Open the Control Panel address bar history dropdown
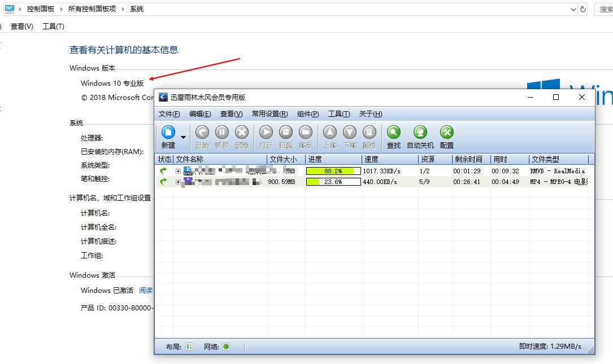This screenshot has height=364, width=613. (573, 10)
